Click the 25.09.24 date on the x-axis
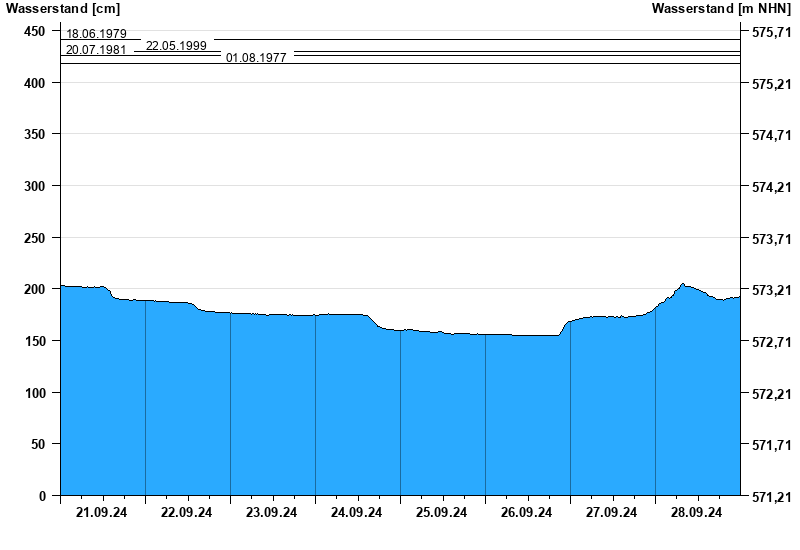800x550 pixels. pos(442,513)
